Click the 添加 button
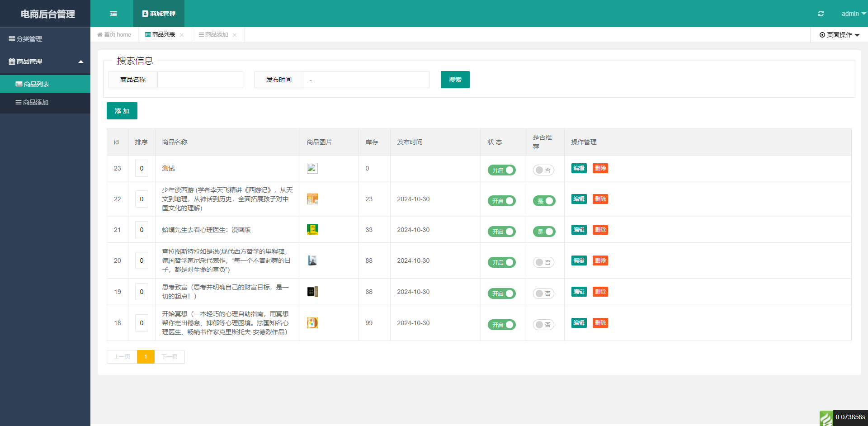The height and width of the screenshot is (426, 868). 122,111
